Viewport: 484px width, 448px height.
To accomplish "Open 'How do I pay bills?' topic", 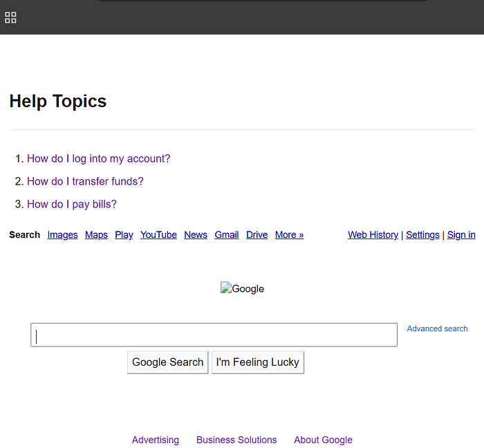I will click(x=72, y=204).
